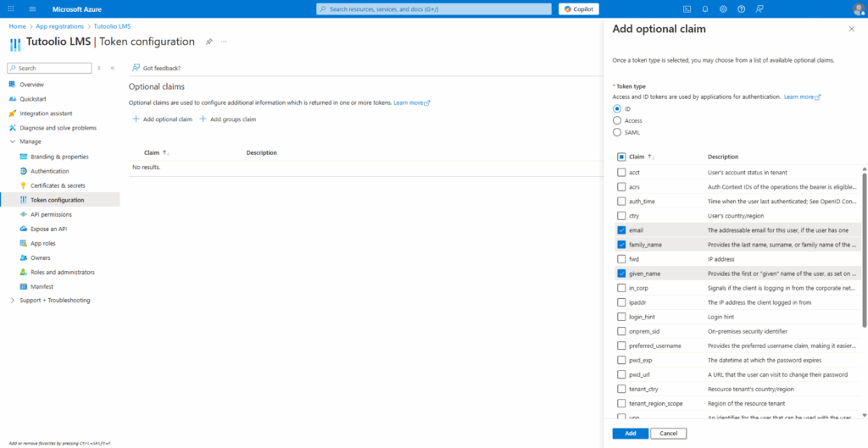This screenshot has width=868, height=448.
Task: Expand Support + Troubleshooting section
Action: tap(12, 301)
